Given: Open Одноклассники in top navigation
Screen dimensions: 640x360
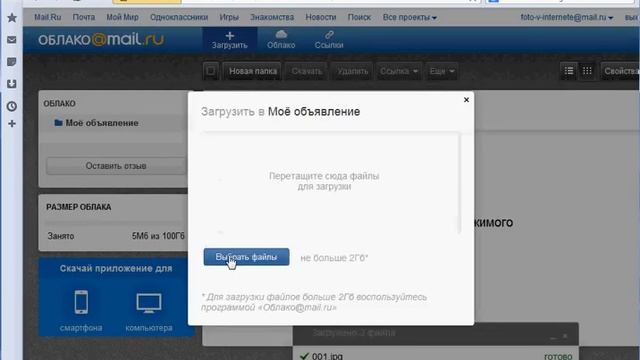Looking at the screenshot, I should pos(179,17).
